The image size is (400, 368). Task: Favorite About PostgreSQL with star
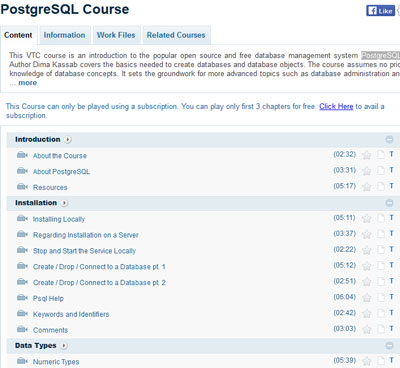[367, 171]
